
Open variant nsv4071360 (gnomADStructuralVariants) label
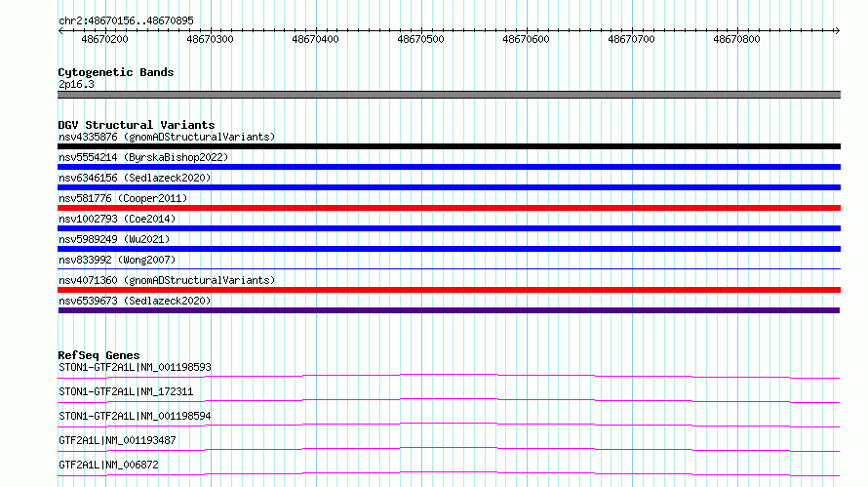pos(167,280)
